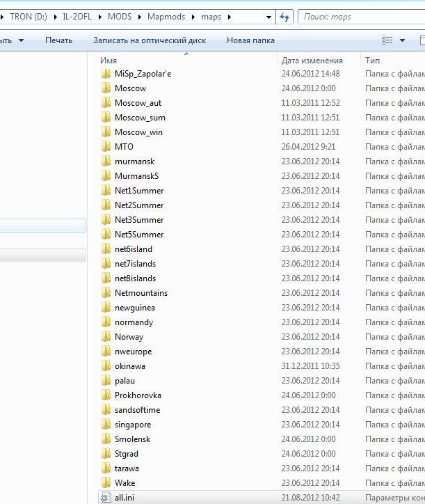The image size is (425, 504).
Task: Click the murmansk folder icon
Action: point(106,162)
